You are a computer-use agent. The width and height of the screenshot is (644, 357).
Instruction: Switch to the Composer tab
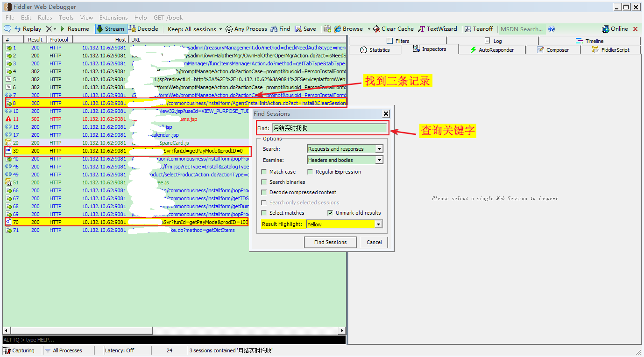click(553, 49)
